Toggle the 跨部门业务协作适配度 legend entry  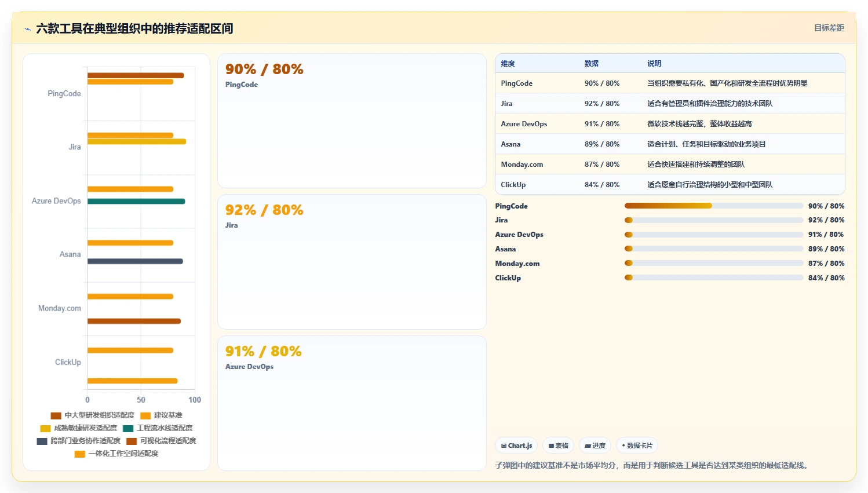click(79, 441)
